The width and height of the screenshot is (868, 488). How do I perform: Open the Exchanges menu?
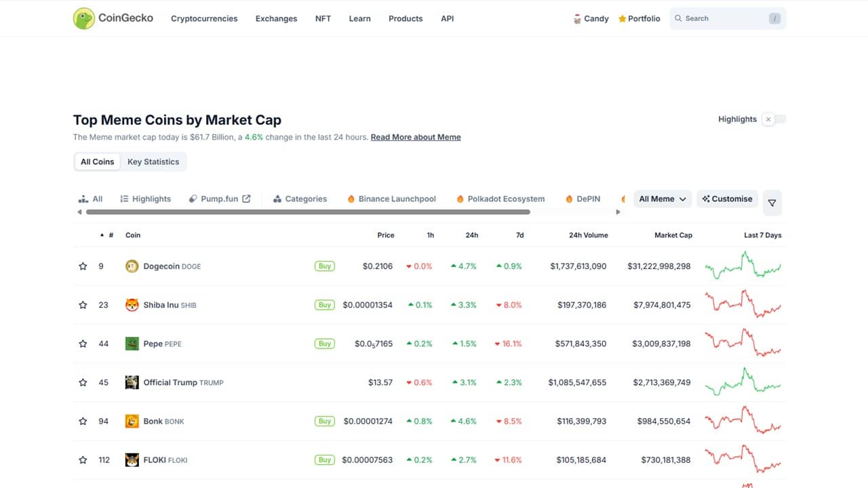(x=276, y=18)
